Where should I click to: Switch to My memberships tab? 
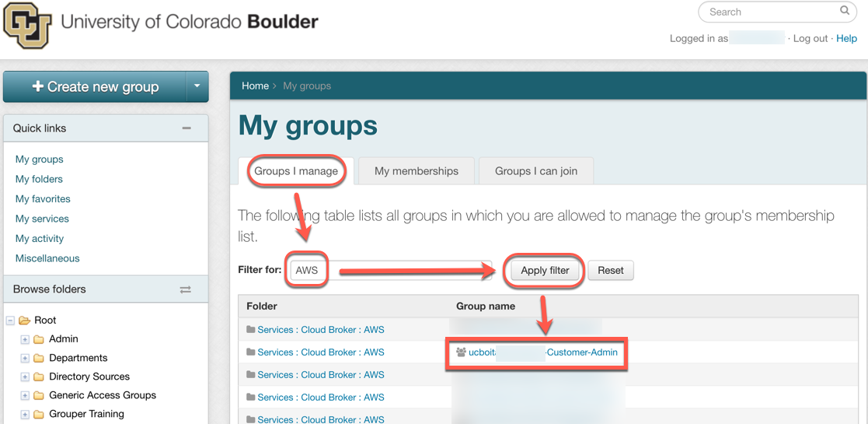coord(417,171)
